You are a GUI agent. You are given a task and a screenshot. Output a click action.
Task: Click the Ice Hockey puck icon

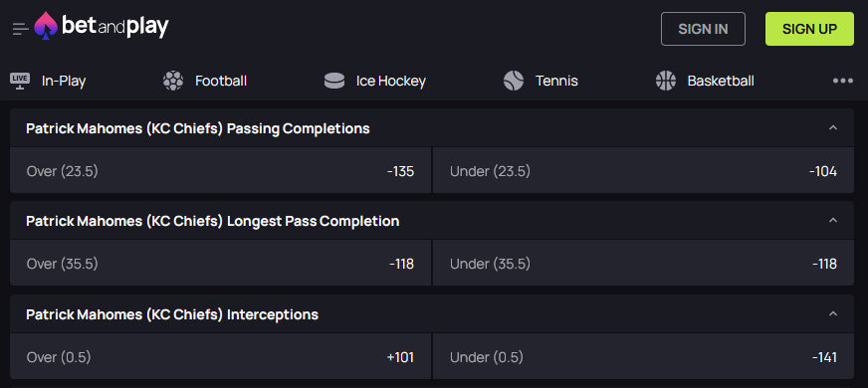pos(333,81)
